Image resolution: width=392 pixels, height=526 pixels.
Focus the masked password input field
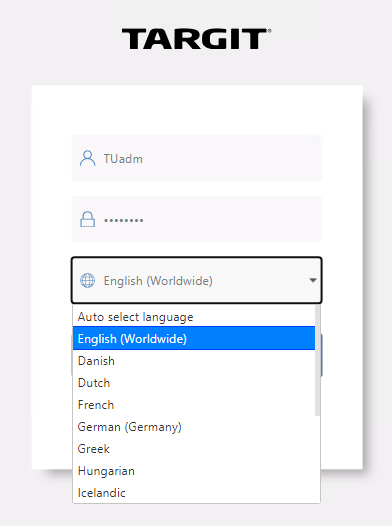[197, 219]
